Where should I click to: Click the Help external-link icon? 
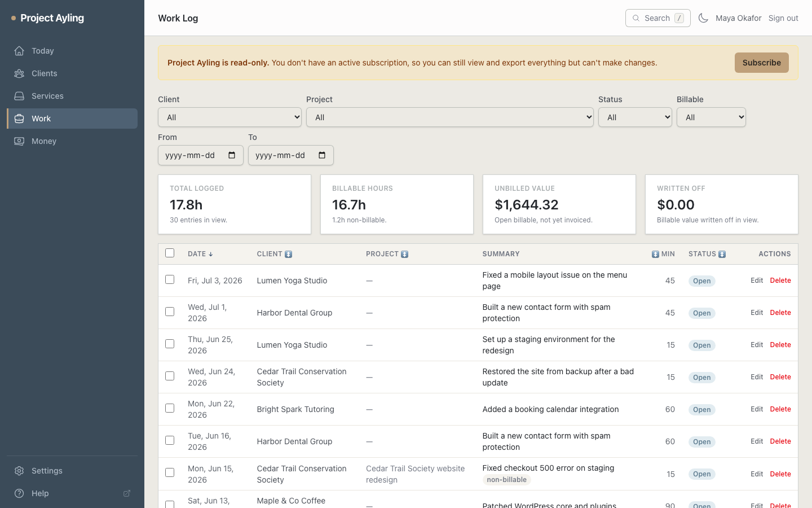coord(127,493)
